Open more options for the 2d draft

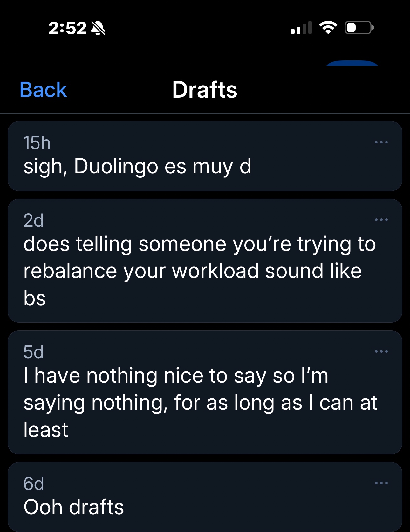pos(381,220)
